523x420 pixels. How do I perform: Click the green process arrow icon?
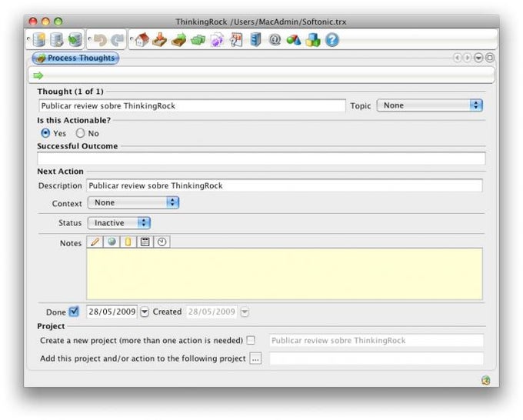click(38, 75)
